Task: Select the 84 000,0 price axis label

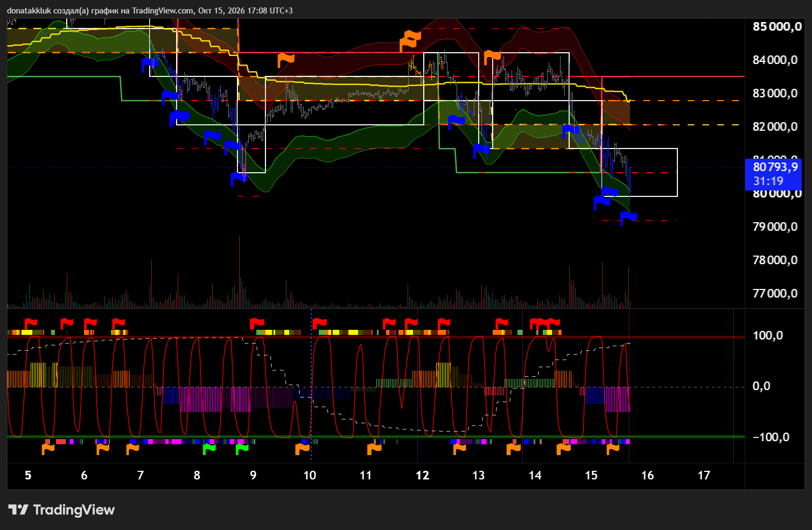Action: click(775, 60)
